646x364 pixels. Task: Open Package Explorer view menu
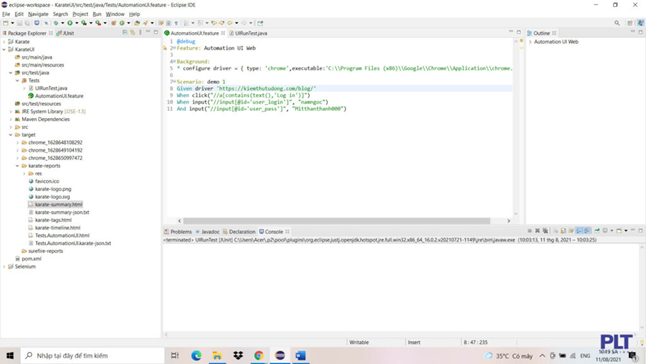click(140, 32)
